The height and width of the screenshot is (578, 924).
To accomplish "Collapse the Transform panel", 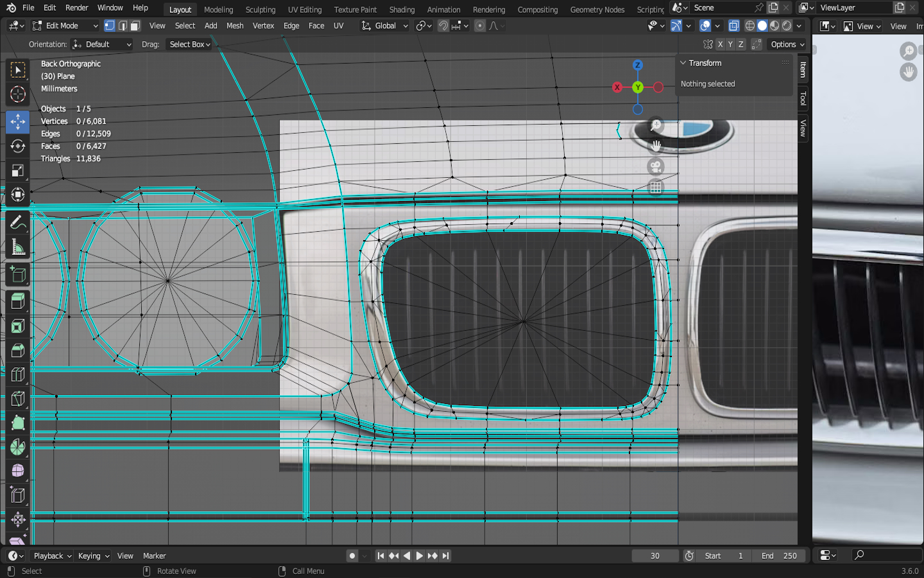I will coord(683,63).
